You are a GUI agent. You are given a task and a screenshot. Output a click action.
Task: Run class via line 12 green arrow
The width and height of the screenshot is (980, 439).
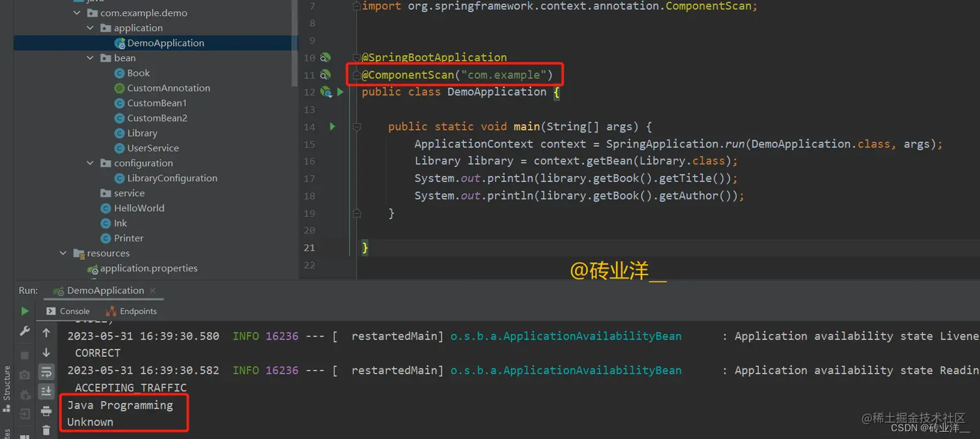tap(340, 92)
